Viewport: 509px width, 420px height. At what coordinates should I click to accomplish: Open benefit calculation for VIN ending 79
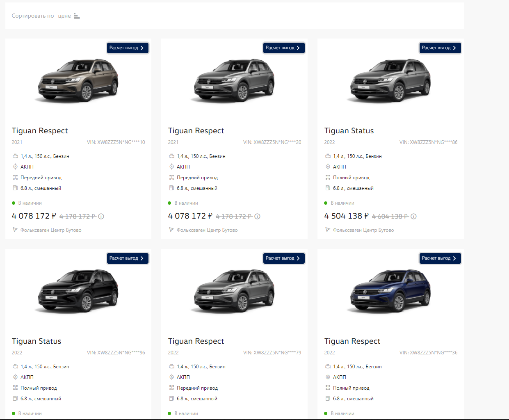284,258
